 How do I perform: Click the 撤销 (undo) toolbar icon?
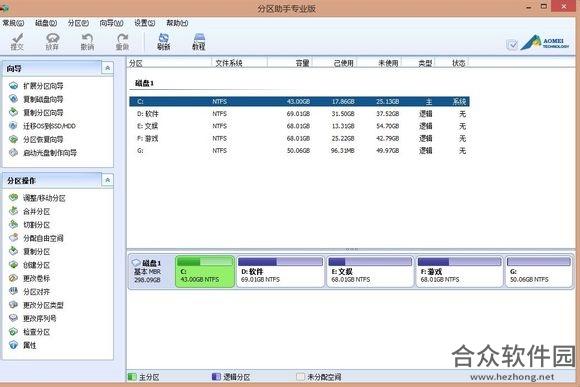[87, 41]
